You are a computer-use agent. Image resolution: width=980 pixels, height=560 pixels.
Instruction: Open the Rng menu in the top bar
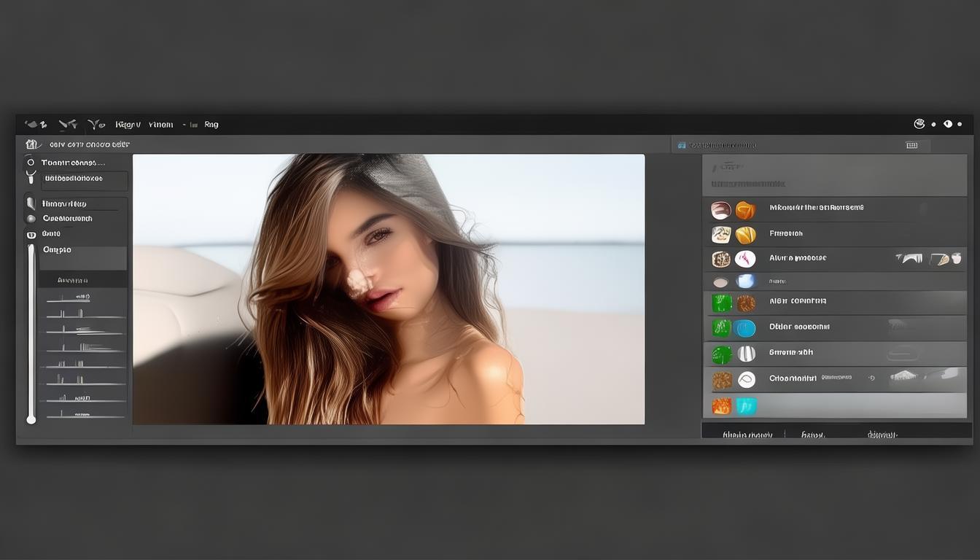point(211,125)
